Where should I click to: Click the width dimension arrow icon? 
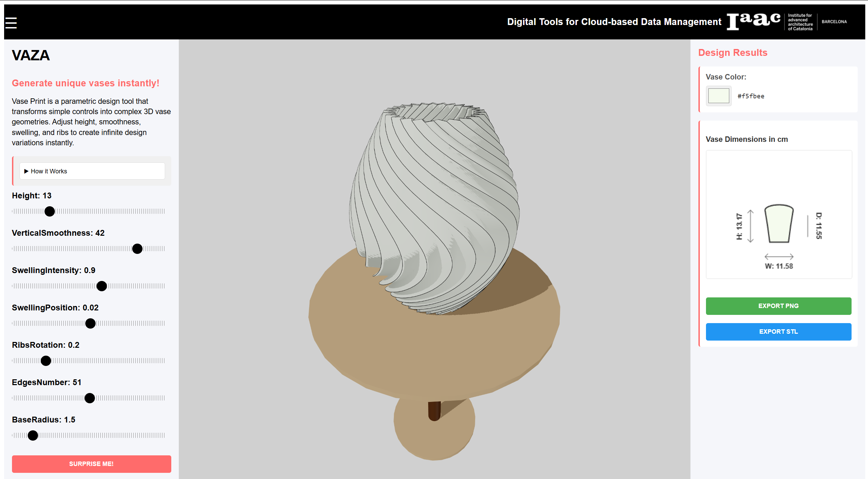(779, 256)
